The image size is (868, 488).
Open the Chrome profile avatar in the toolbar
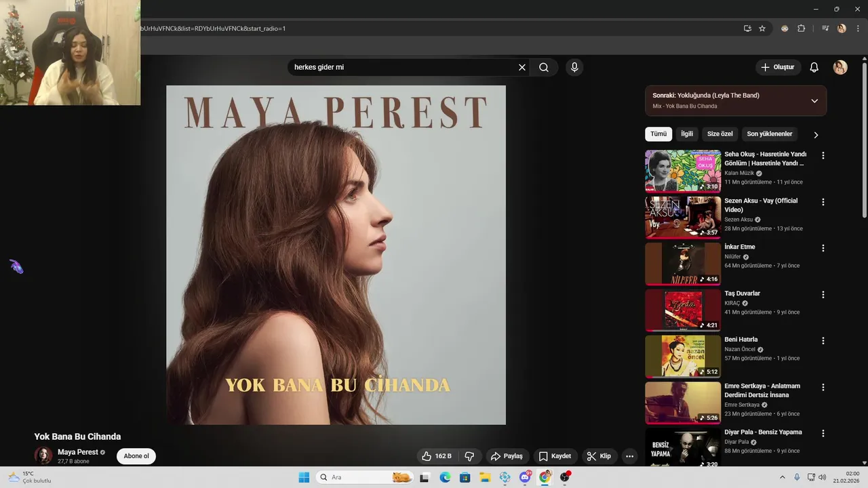point(842,28)
